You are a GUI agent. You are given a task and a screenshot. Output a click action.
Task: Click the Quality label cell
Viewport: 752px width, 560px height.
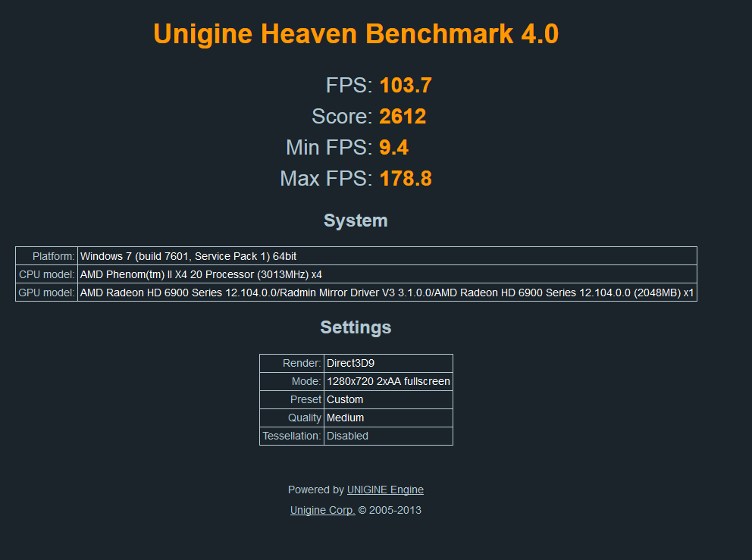click(292, 418)
